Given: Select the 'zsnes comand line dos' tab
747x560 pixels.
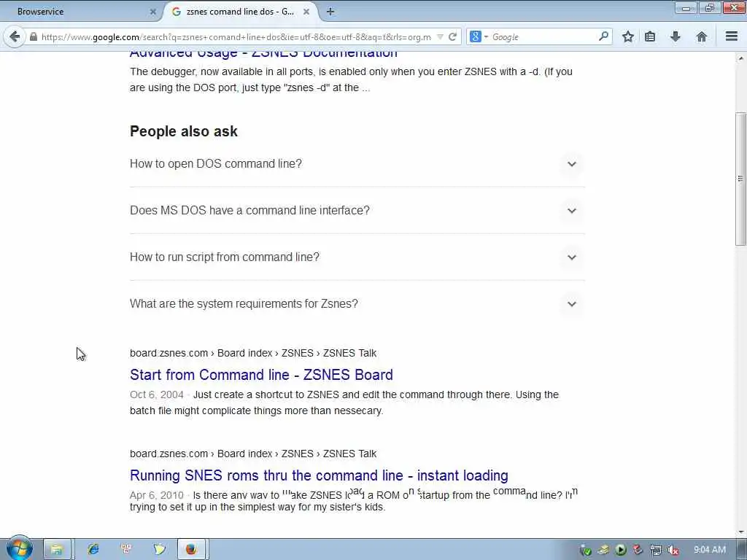Looking at the screenshot, I should [239, 12].
